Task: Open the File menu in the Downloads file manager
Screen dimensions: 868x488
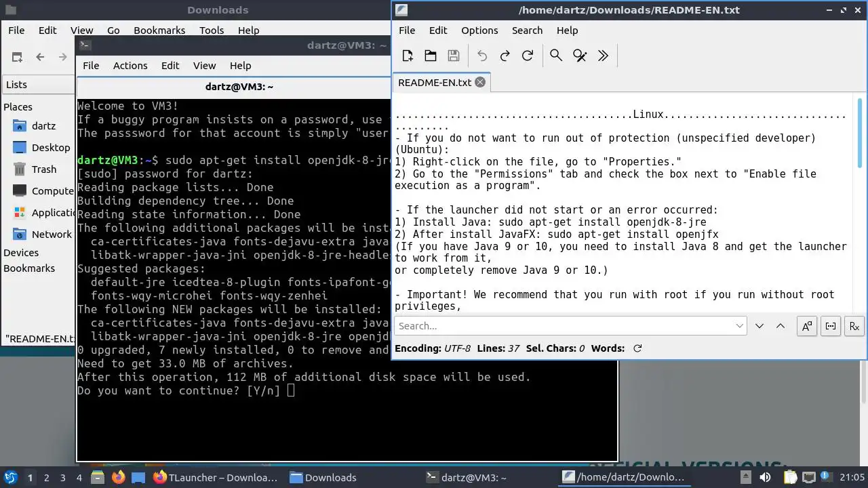Action: [16, 30]
